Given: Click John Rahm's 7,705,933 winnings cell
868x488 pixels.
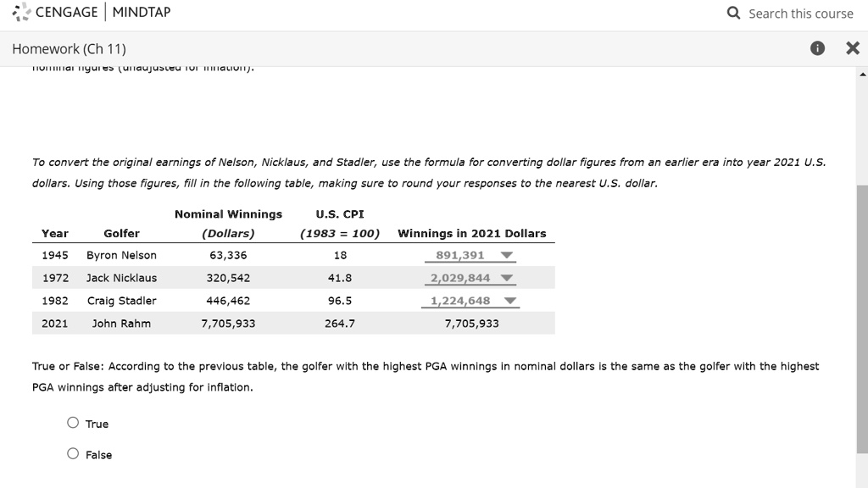Looking at the screenshot, I should pos(471,324).
